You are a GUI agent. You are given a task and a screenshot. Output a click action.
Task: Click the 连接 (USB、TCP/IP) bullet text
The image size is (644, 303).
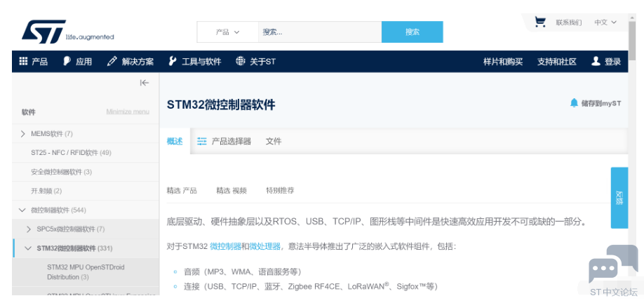click(311, 286)
